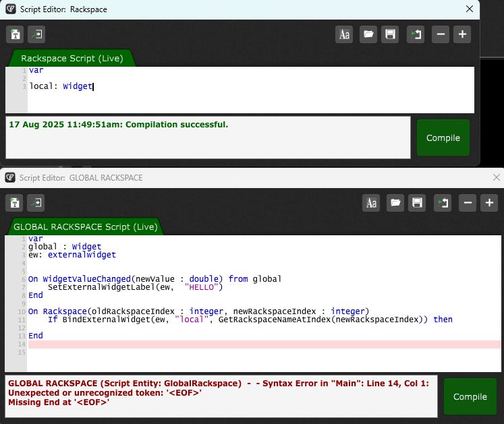Open file folder icon in Rackspace editor

point(368,34)
